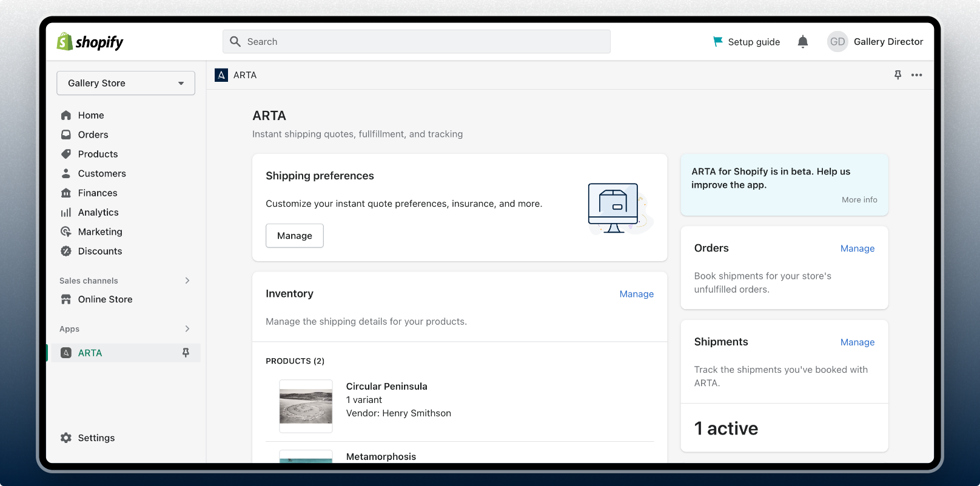Click 'Vendor: Henry Smithson' text

tap(398, 413)
